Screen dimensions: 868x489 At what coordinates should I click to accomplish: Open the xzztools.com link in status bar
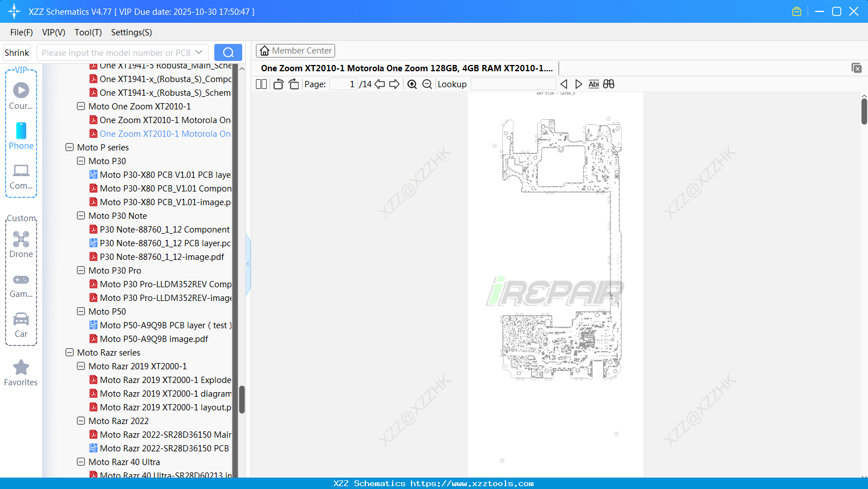(x=472, y=483)
